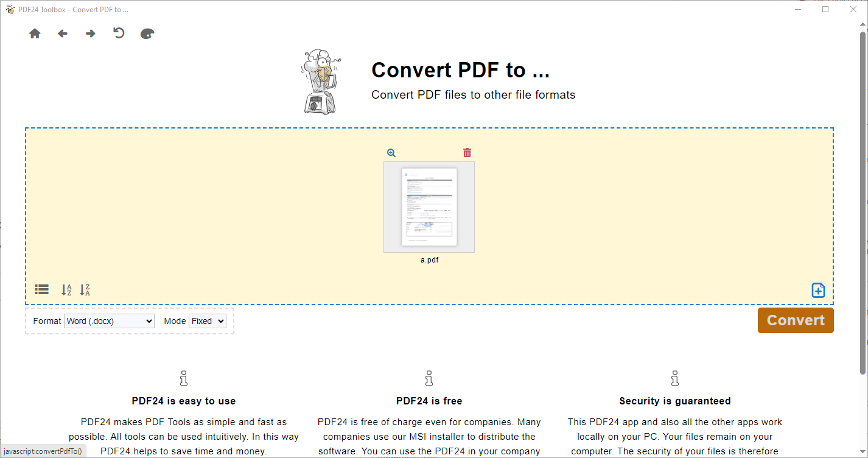Maximize the PDF24 Toolbox window
Screen dimensions: 868x458
coord(825,9)
